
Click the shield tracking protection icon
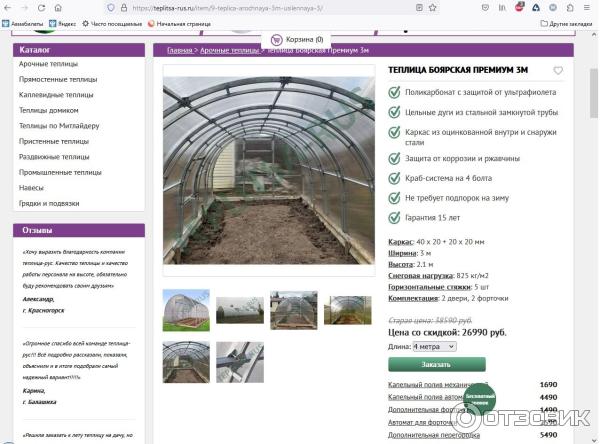(x=111, y=8)
